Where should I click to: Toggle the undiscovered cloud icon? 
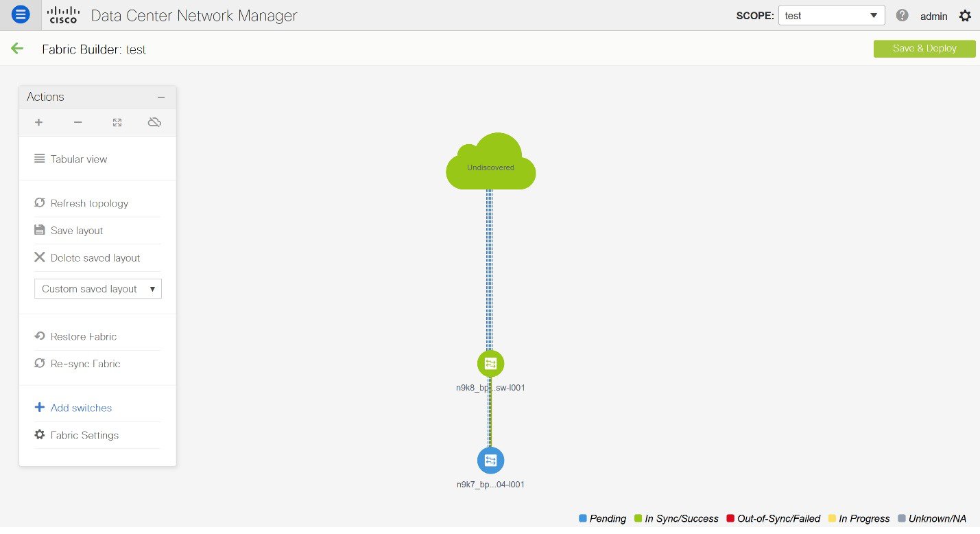[x=154, y=122]
